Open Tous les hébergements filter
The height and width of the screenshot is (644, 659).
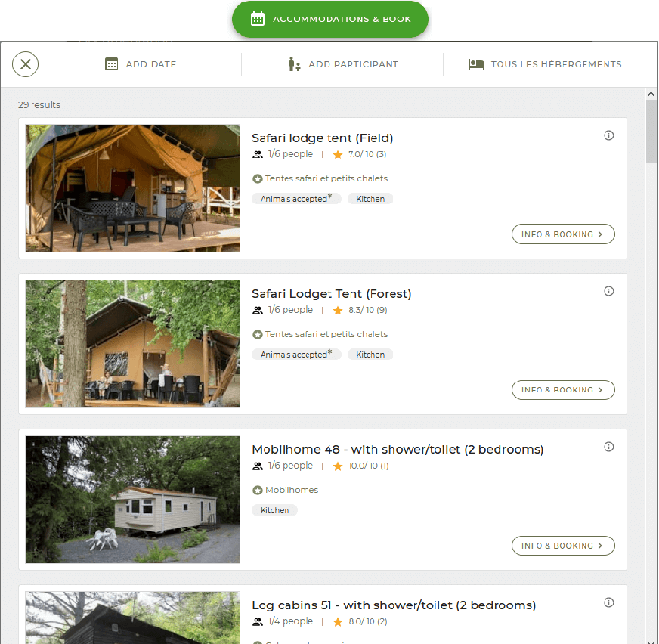coord(545,64)
